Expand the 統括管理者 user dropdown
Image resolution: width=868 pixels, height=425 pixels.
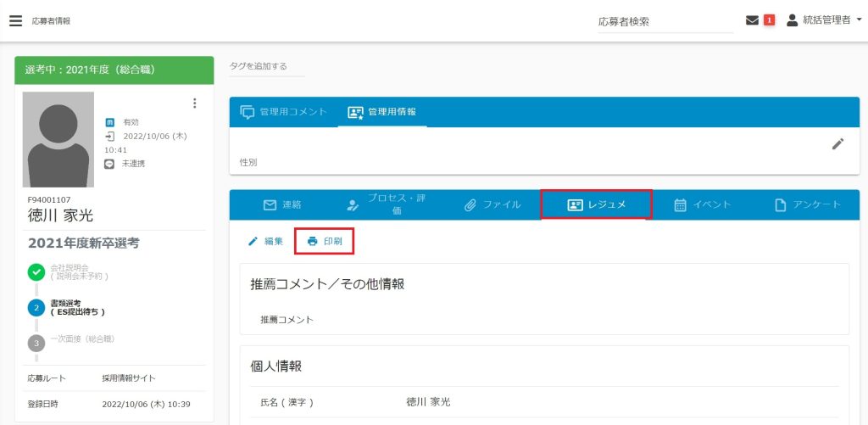824,20
